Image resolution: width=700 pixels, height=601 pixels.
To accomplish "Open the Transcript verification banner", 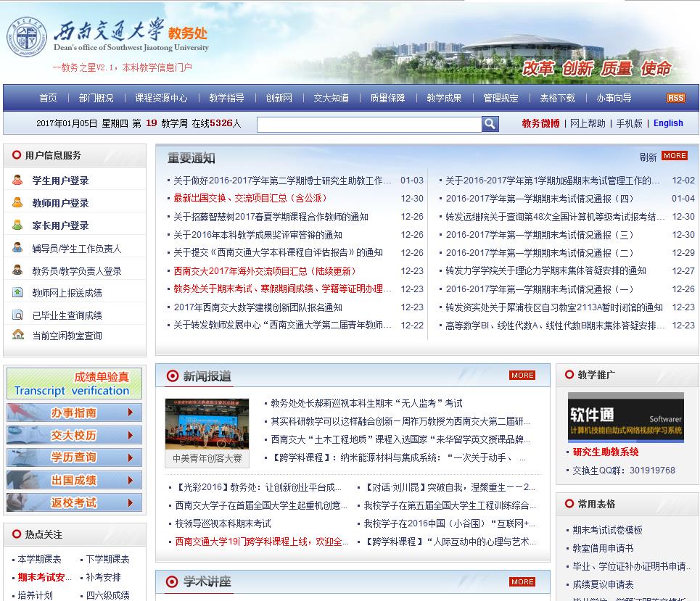I will 74,384.
